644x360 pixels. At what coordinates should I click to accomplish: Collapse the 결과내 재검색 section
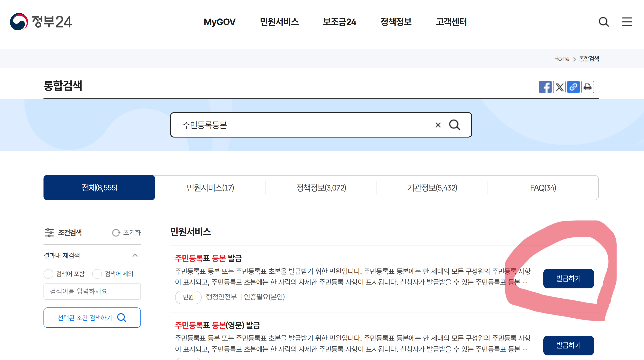135,255
